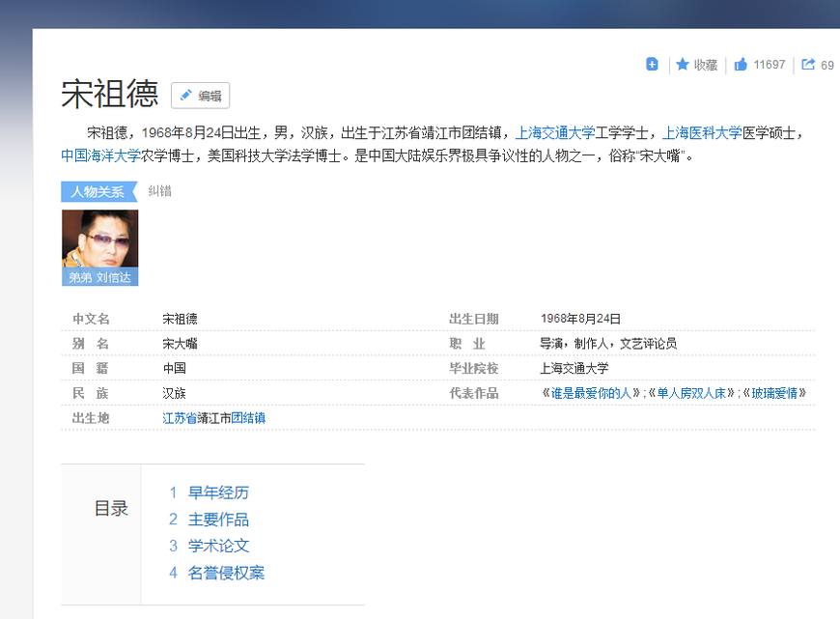The width and height of the screenshot is (840, 619).
Task: Select the 人物关系 relations tab
Action: [97, 192]
